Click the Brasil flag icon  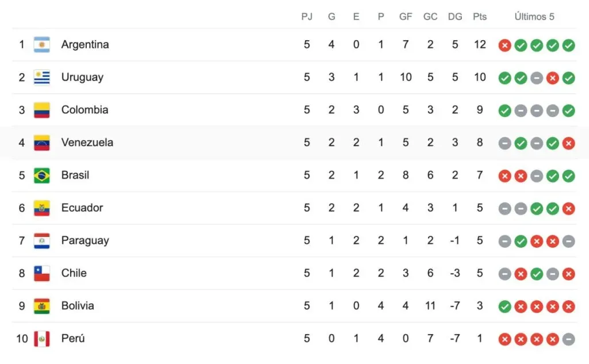pyautogui.click(x=42, y=175)
